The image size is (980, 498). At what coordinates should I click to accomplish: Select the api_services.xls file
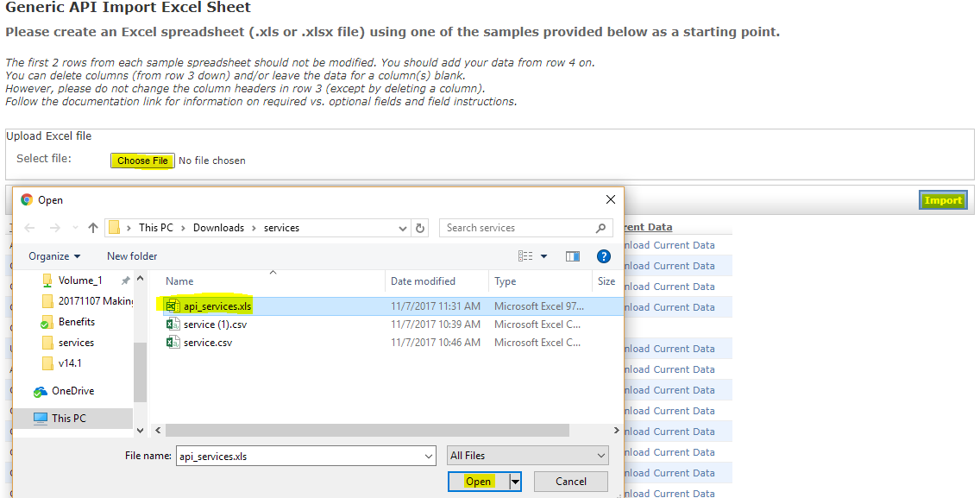click(217, 306)
